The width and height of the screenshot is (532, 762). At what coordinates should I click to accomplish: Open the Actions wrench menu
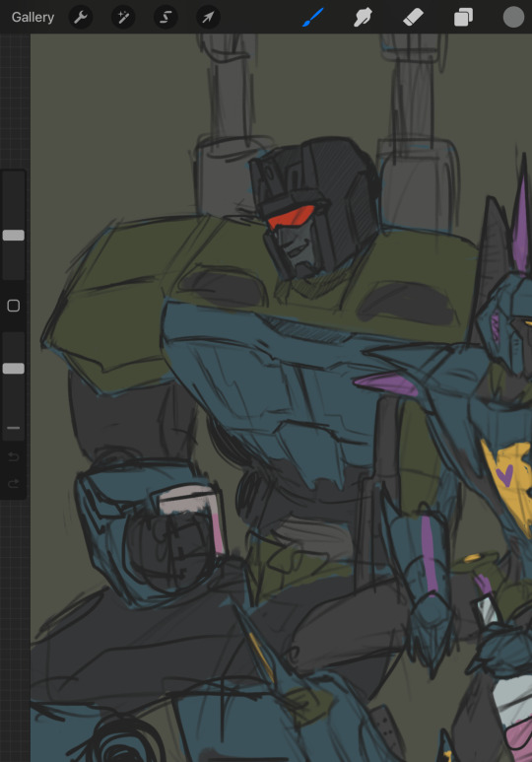click(81, 17)
